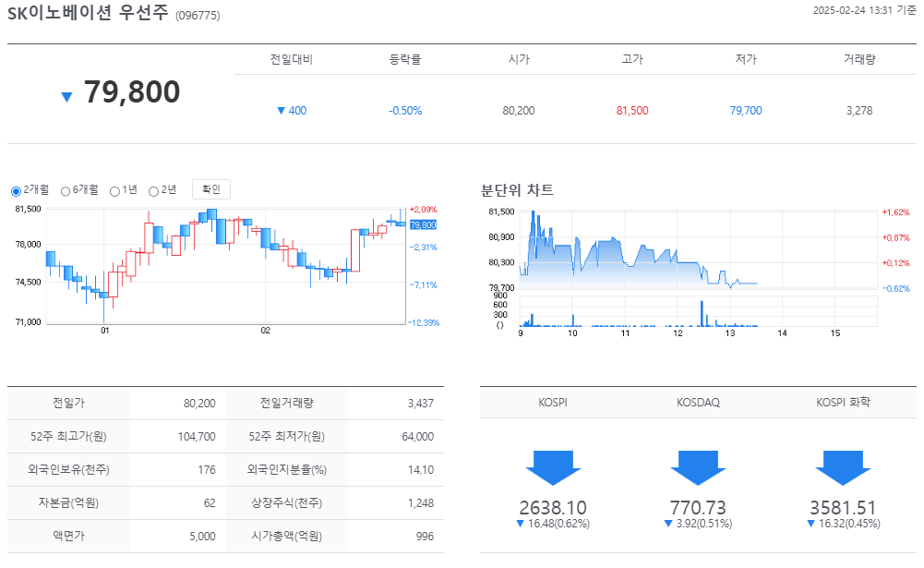Click the KOSDAQ index header
This screenshot has height=568, width=924.
(698, 403)
